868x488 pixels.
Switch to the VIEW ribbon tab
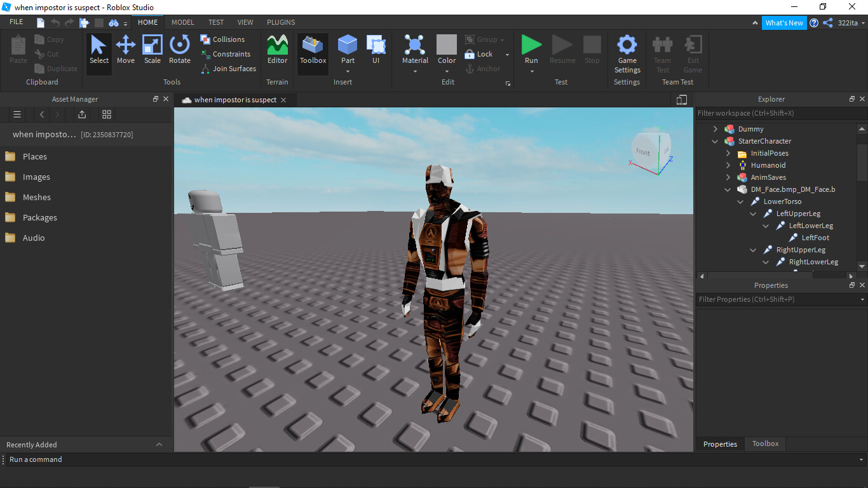245,22
